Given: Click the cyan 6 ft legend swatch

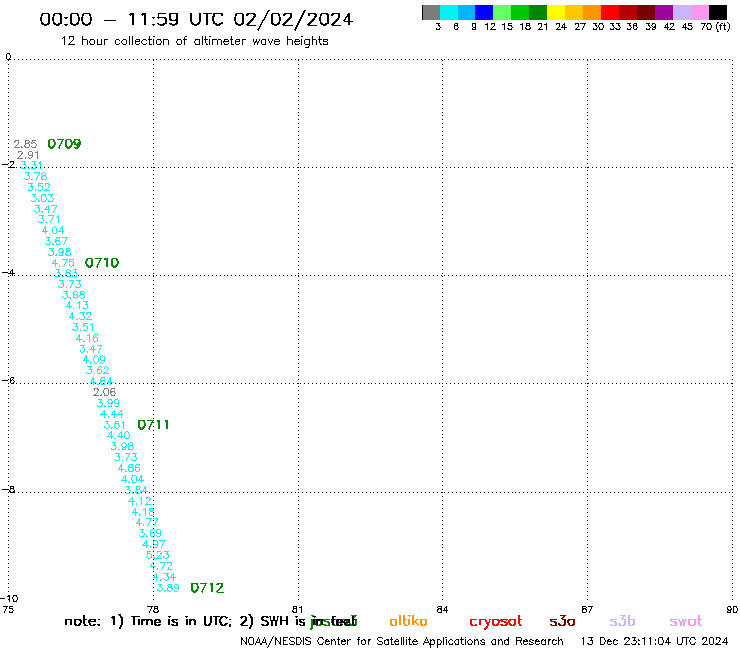Looking at the screenshot, I should pos(449,12).
